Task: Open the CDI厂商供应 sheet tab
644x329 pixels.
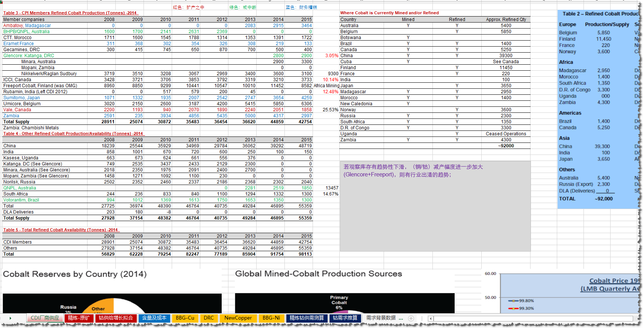Action: point(45,318)
